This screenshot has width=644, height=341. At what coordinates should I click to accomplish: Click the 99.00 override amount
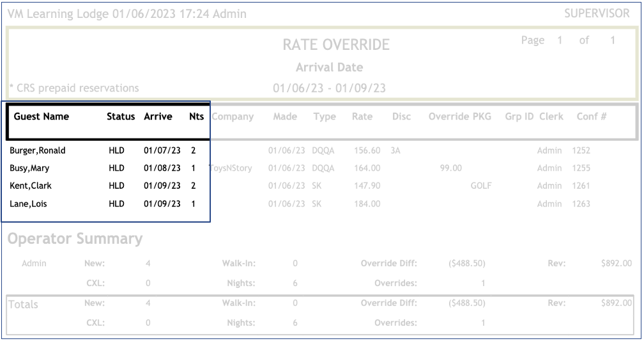pyautogui.click(x=456, y=169)
